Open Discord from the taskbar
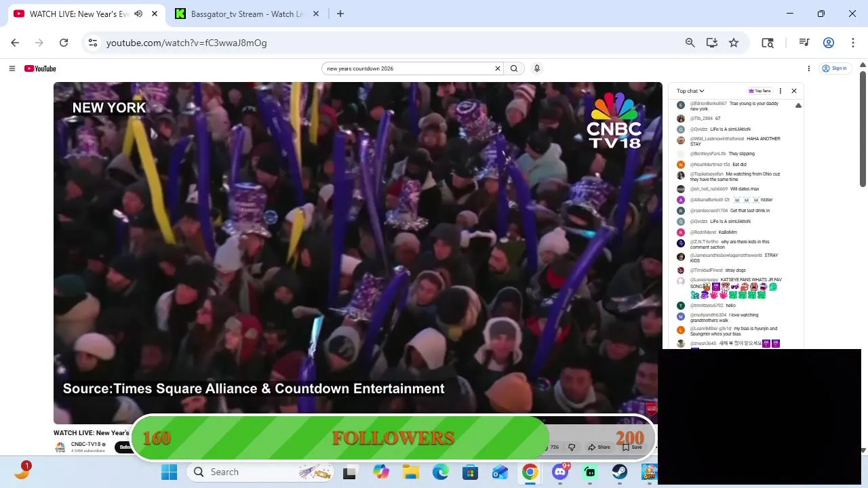The image size is (868, 488). click(x=560, y=472)
